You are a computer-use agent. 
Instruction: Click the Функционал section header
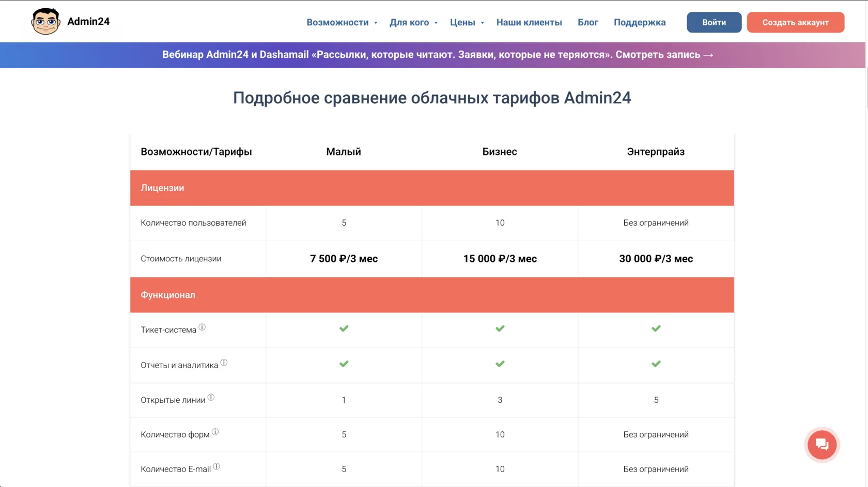[432, 295]
